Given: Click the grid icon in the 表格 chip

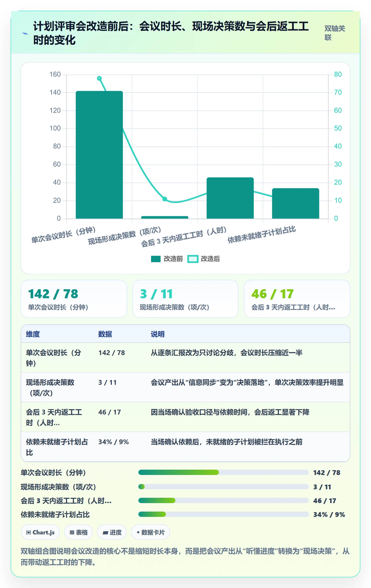Looking at the screenshot, I should 72,533.
